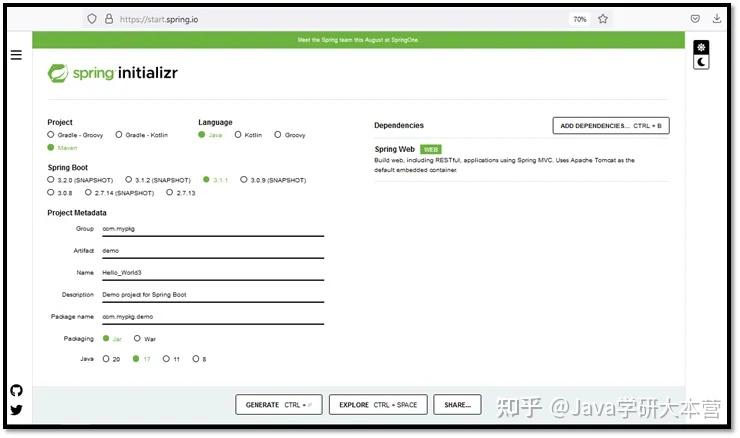Image resolution: width=740 pixels, height=438 pixels.
Task: Open the GitHub icon link
Action: pyautogui.click(x=17, y=390)
